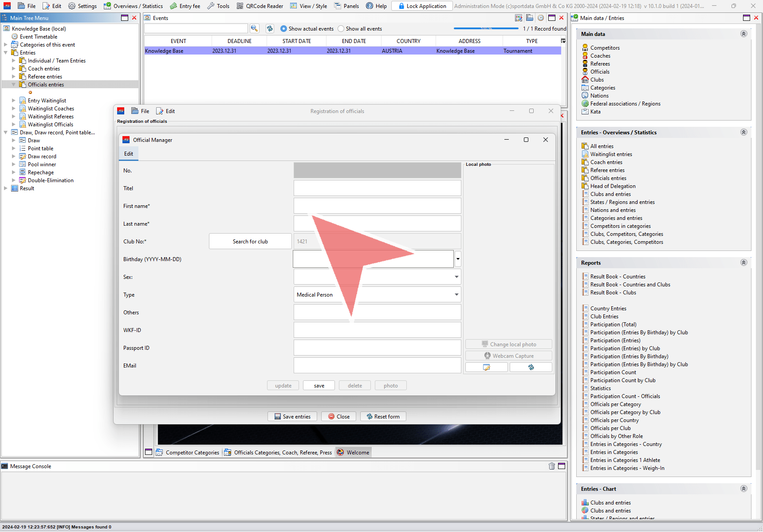
Task: Click the Save entries button
Action: [x=292, y=416]
